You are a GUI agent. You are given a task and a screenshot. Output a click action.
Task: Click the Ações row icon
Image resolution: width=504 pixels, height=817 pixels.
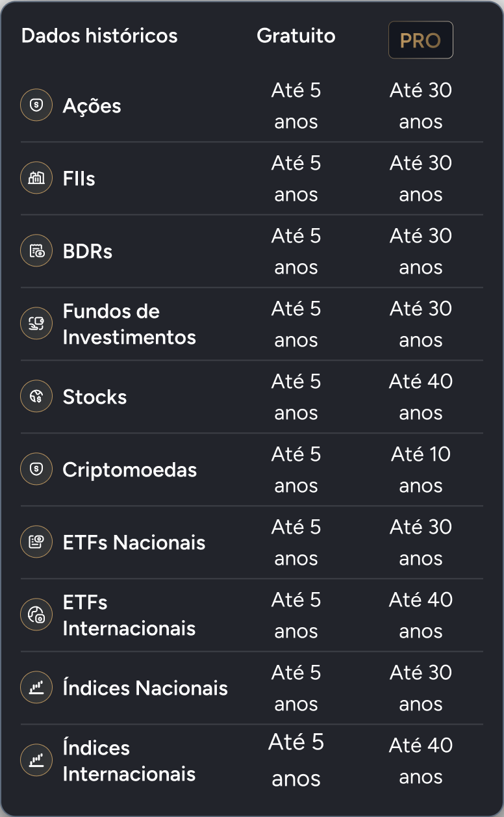coord(36,105)
